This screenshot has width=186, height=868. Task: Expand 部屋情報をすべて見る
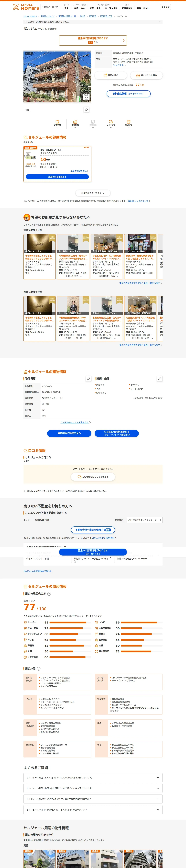click(93, 193)
